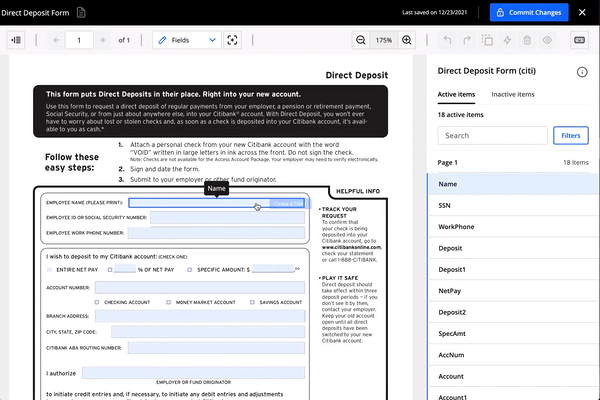600x400 pixels.
Task: Click the Employee ID or SSN field
Action: tap(227, 217)
